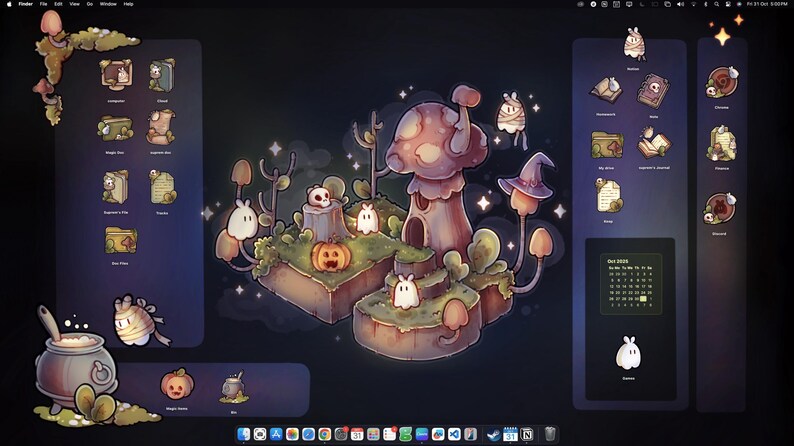
Task: Click the date and time clock
Action: tap(767, 4)
